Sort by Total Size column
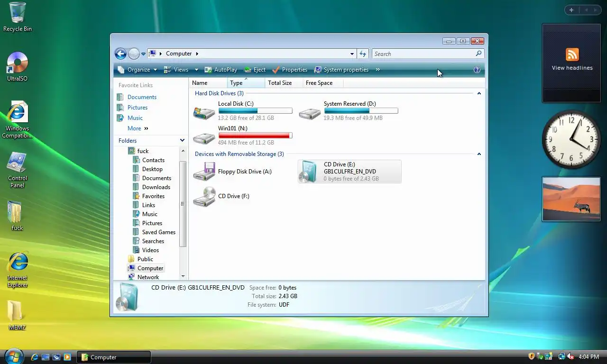 284,83
